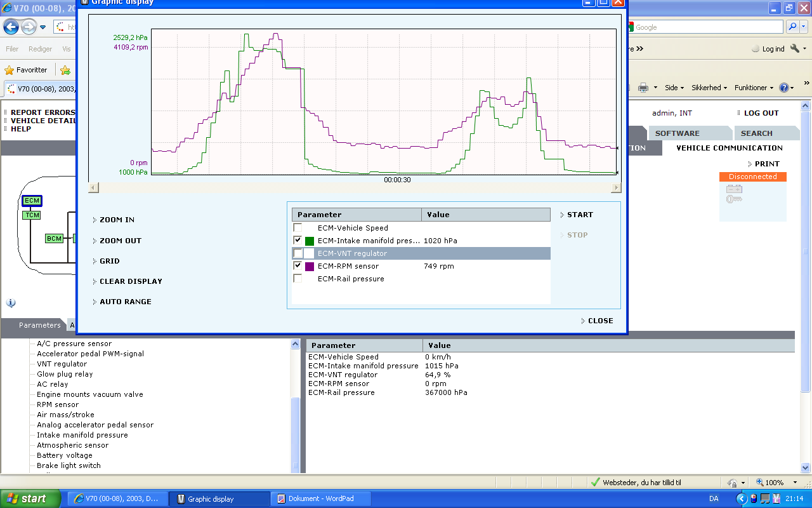Uncheck ECM-Intake manifold pressure in graph dialog
Viewport: 812px width, 508px height.
click(298, 241)
